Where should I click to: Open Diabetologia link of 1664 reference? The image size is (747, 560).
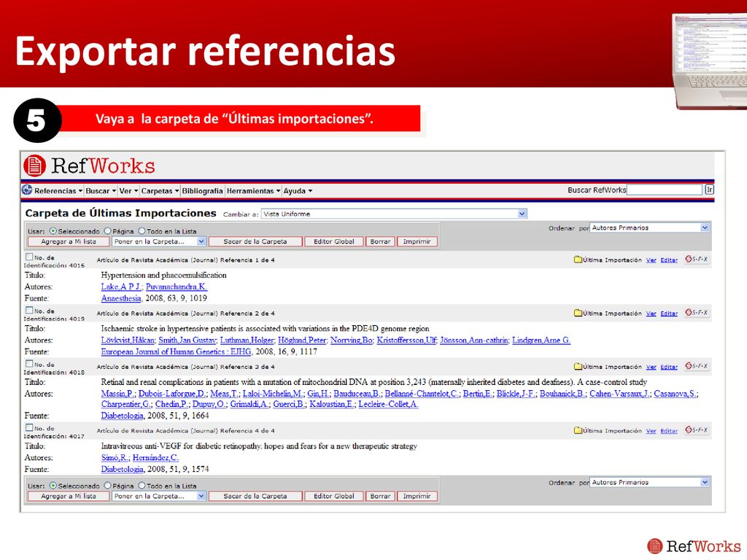pos(122,416)
